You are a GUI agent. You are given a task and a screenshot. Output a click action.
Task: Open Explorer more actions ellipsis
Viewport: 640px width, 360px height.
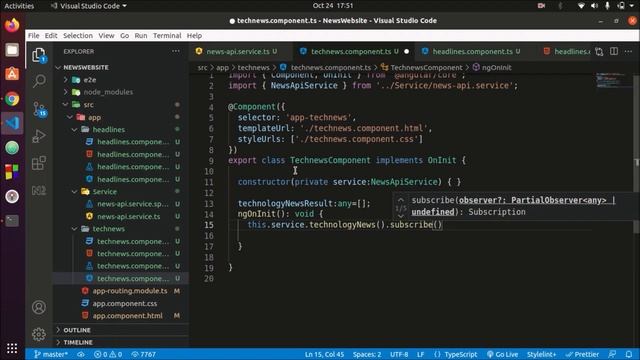click(176, 51)
